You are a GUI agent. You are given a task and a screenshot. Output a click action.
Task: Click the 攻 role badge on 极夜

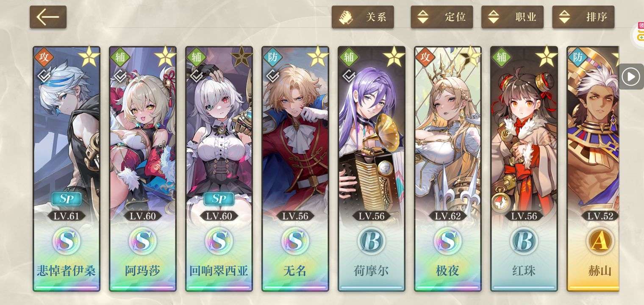click(x=425, y=57)
